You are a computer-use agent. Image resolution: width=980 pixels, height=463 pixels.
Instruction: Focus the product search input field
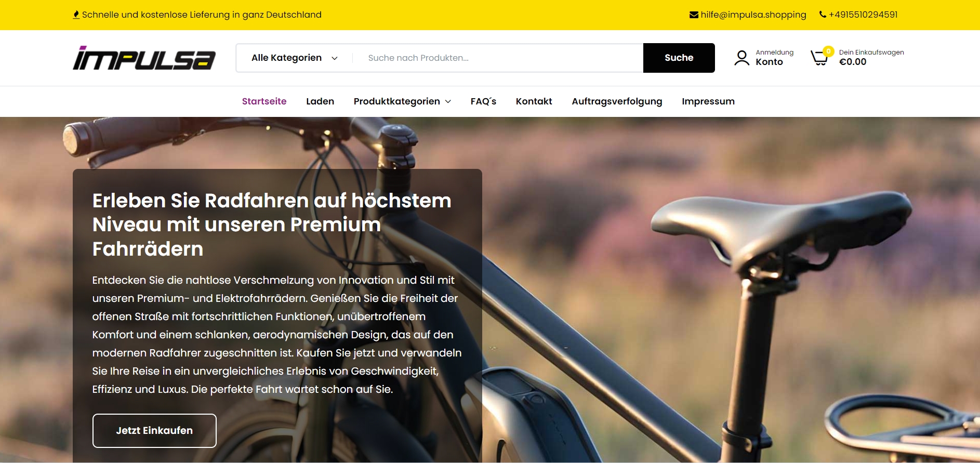tap(498, 58)
